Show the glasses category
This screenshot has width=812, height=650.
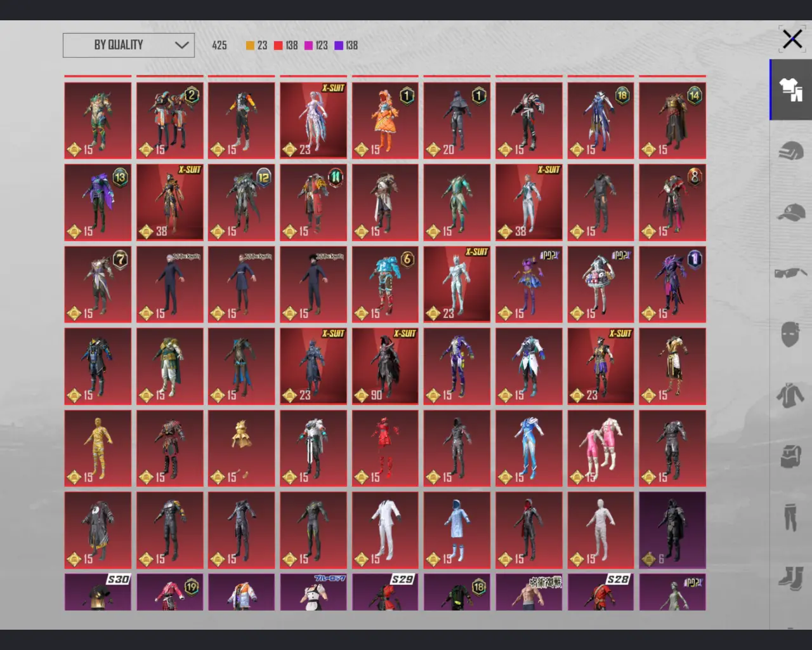pyautogui.click(x=791, y=273)
